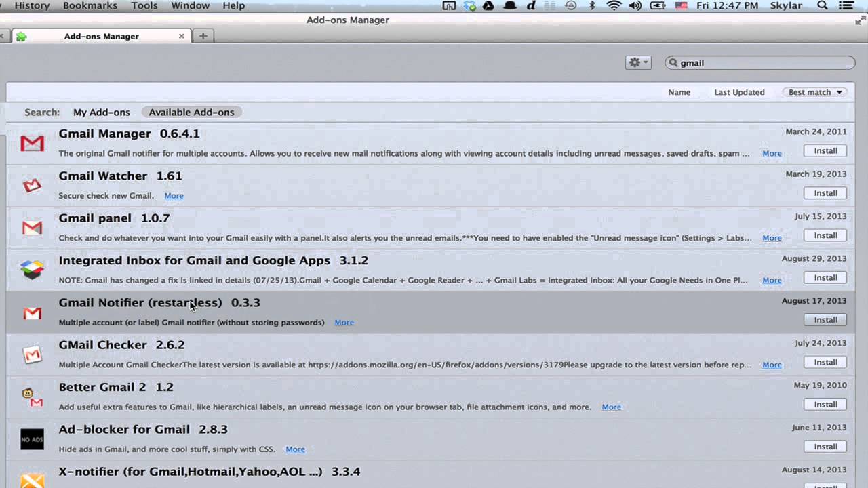Click the GMail Checker add-on icon
Image resolution: width=868 pixels, height=488 pixels.
pos(32,354)
